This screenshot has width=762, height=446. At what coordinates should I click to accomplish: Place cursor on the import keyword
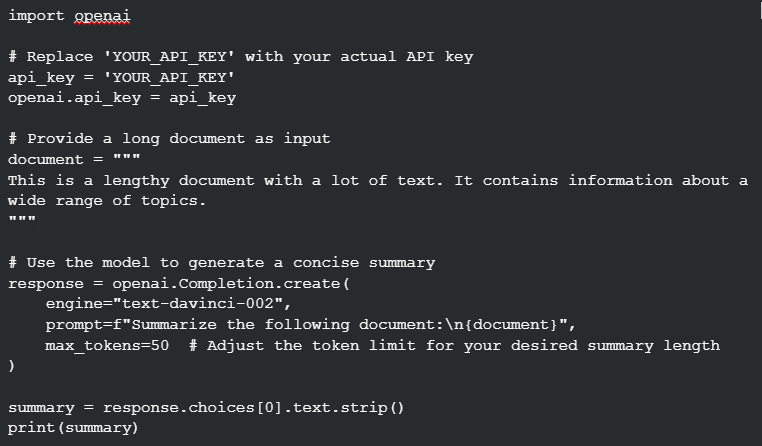[36, 16]
